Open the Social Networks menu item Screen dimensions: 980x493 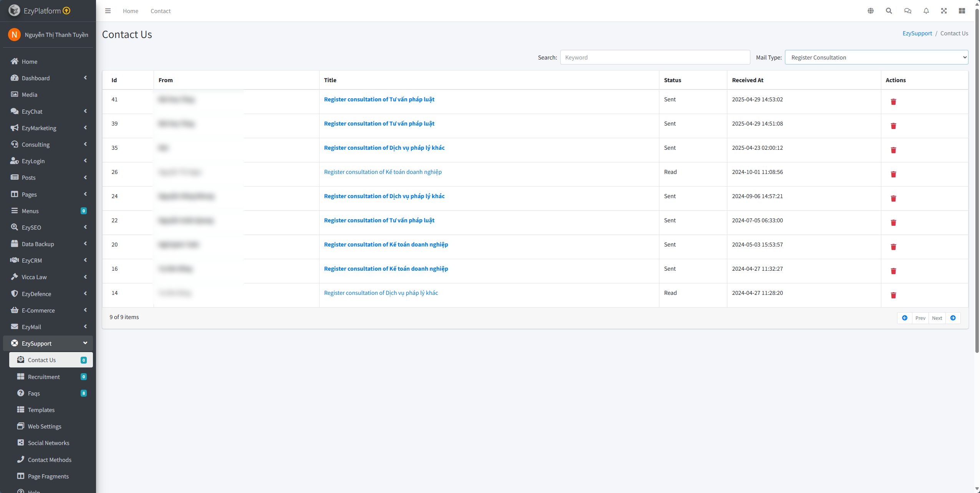point(48,443)
